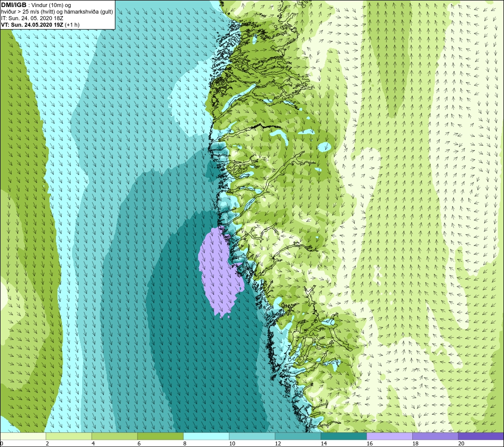Click the legend scale label 6
This screenshot has height=447, width=504.
click(139, 443)
